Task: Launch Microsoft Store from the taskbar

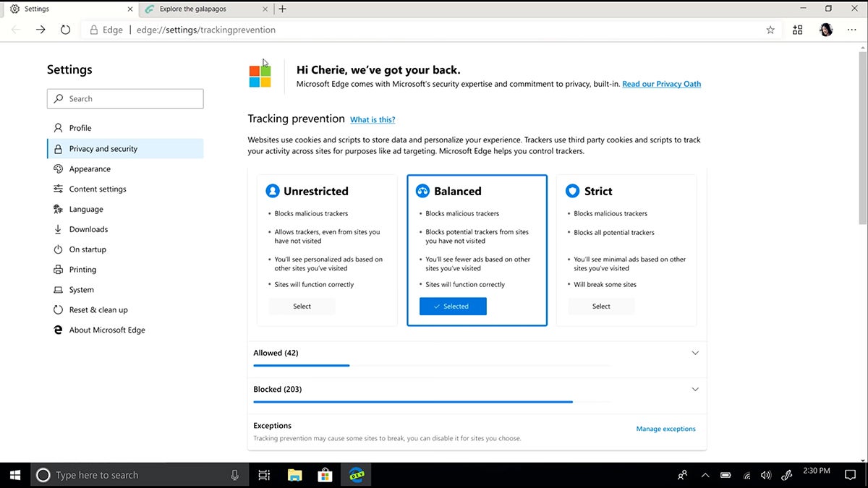Action: pos(325,475)
